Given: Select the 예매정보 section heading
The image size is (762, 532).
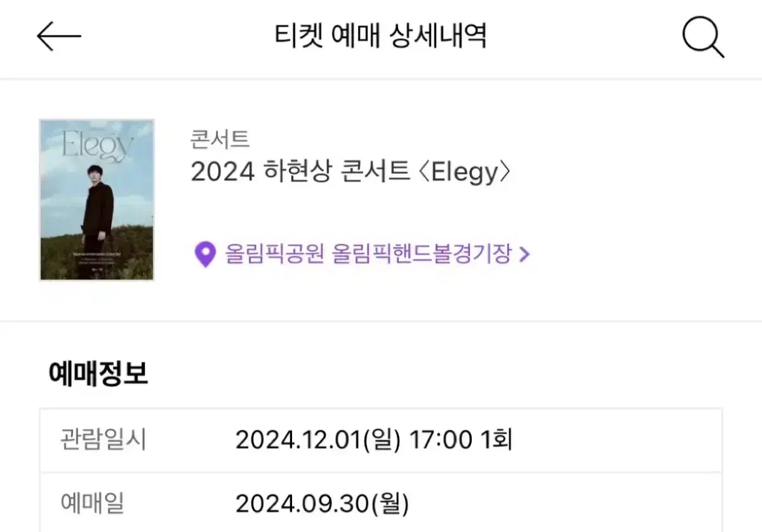Looking at the screenshot, I should (98, 374).
